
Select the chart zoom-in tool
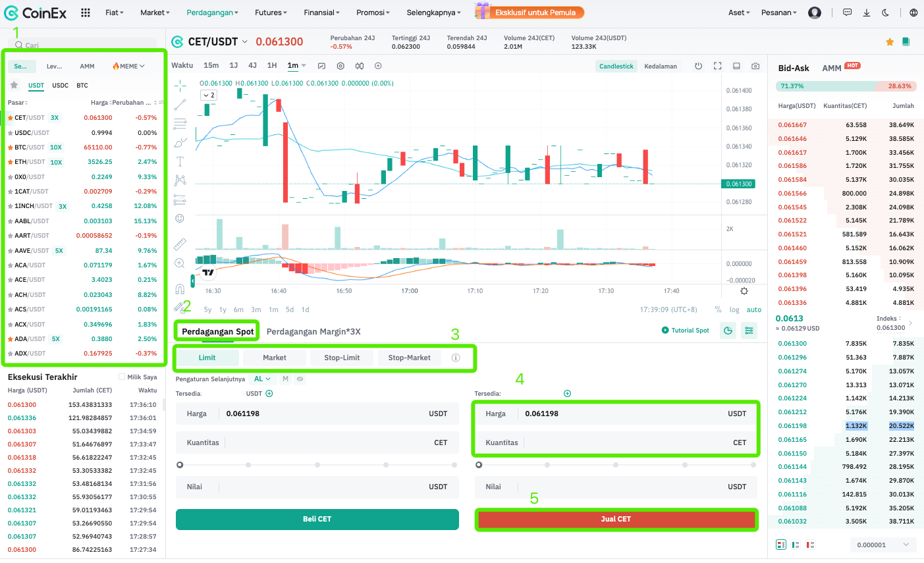tap(180, 263)
